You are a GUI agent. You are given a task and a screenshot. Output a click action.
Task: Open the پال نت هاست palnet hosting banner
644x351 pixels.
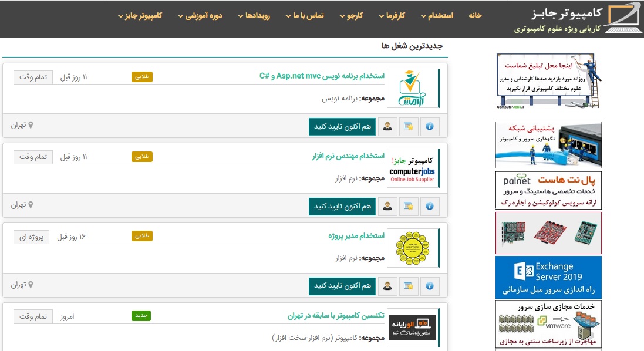click(549, 191)
